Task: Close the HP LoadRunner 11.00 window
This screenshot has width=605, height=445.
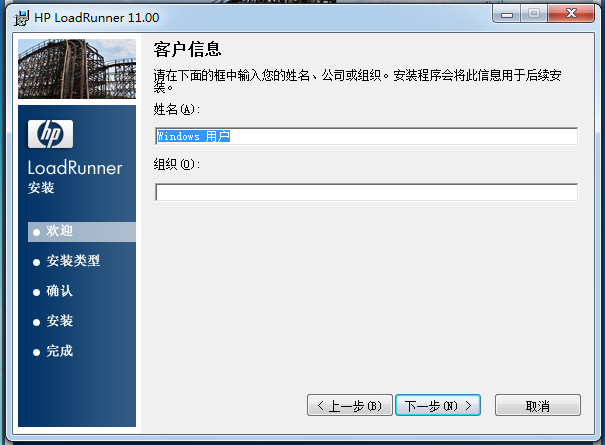Action: tap(571, 14)
